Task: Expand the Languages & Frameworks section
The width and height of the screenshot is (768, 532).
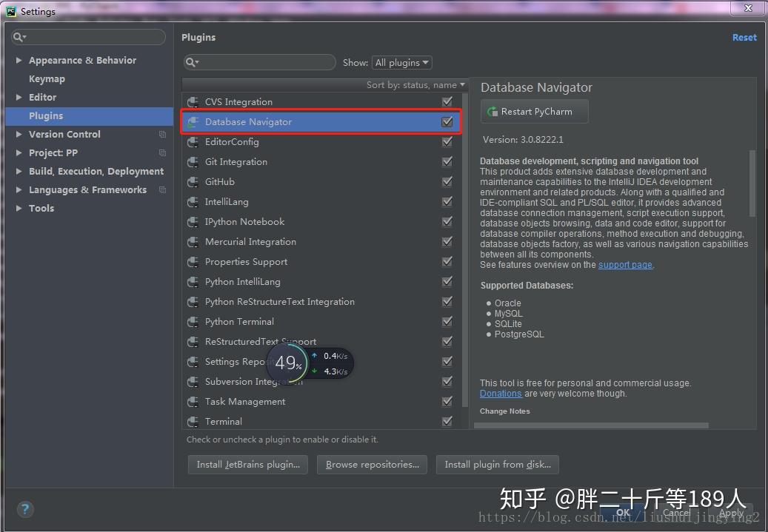Action: (18, 189)
